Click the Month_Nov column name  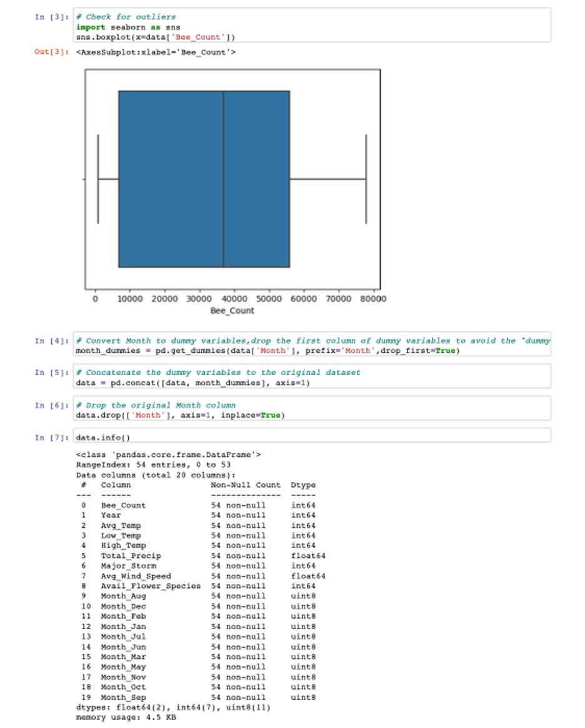click(x=123, y=677)
